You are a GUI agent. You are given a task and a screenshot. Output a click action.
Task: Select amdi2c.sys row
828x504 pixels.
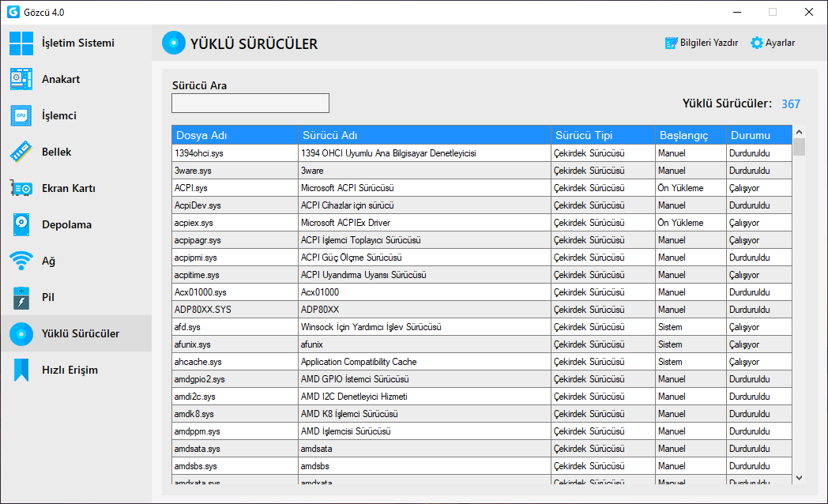point(482,397)
